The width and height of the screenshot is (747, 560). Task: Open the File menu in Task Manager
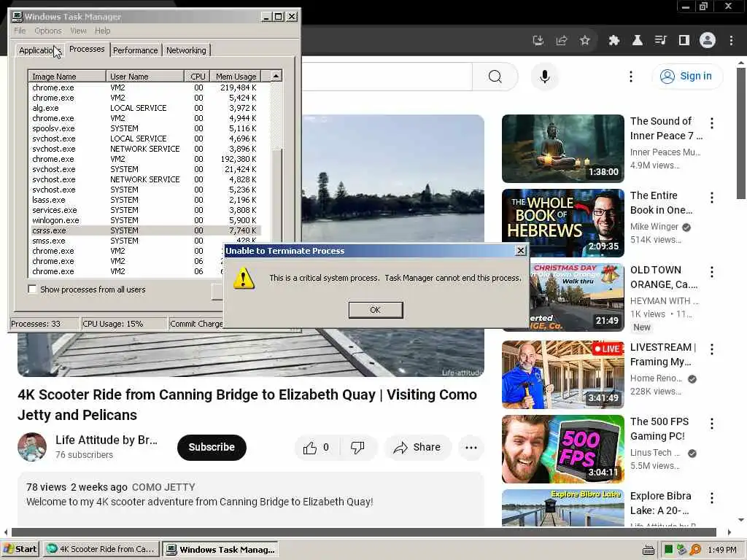(x=20, y=31)
